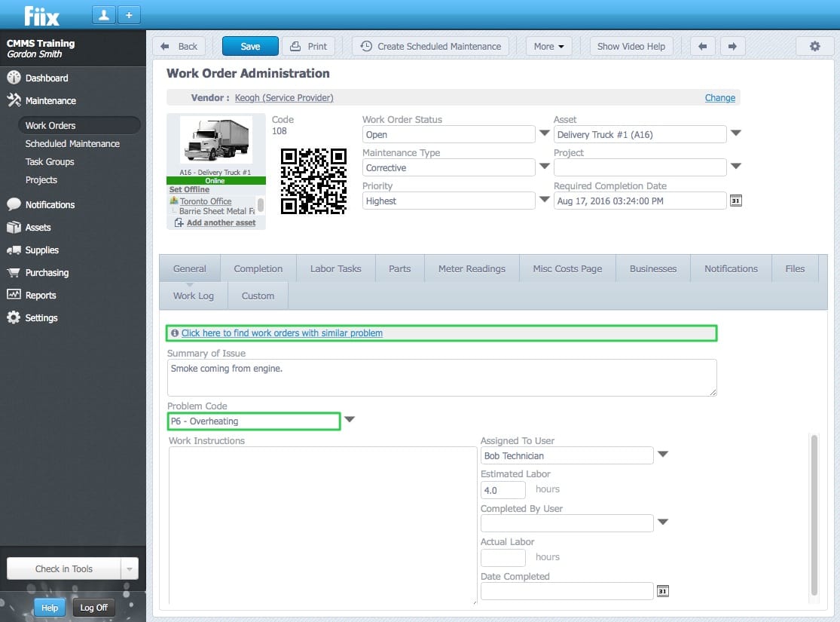Save the work order
The height and width of the screenshot is (622, 840).
[249, 46]
